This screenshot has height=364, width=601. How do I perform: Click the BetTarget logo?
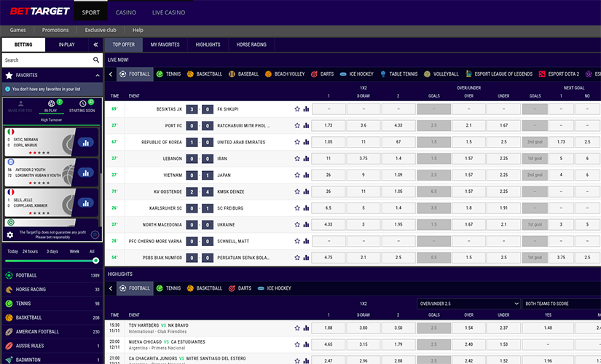[x=39, y=11]
